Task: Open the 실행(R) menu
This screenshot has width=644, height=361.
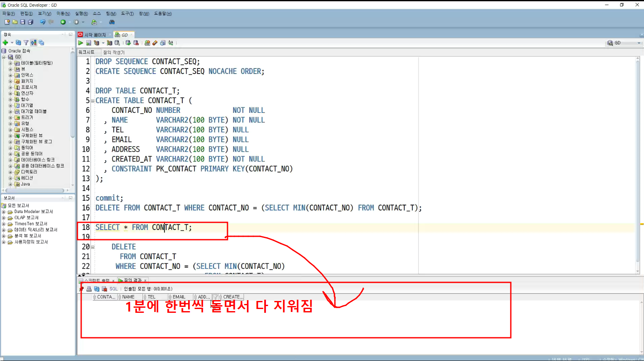Action: [81, 14]
